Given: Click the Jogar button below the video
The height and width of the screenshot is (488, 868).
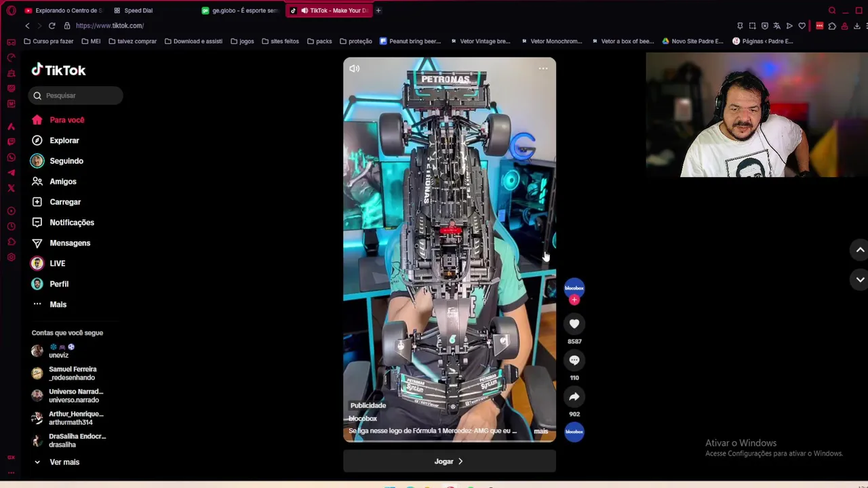Looking at the screenshot, I should 449,462.
